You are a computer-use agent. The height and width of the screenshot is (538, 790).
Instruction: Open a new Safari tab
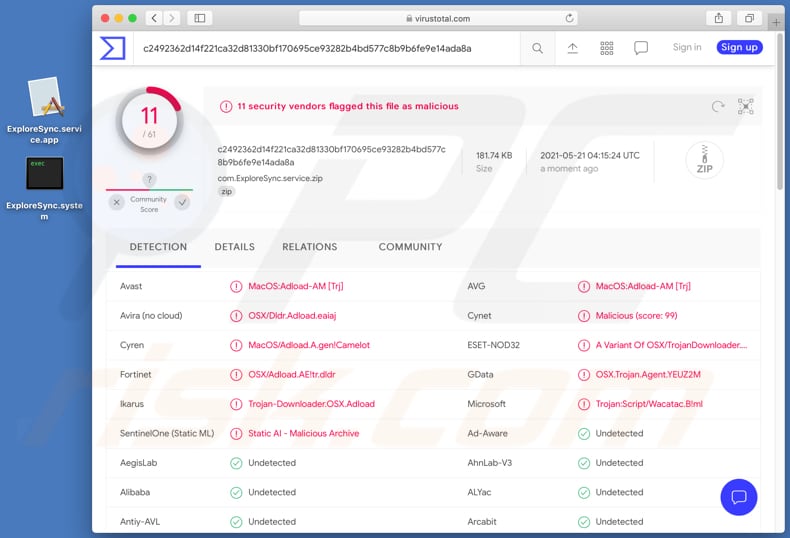coord(776,22)
